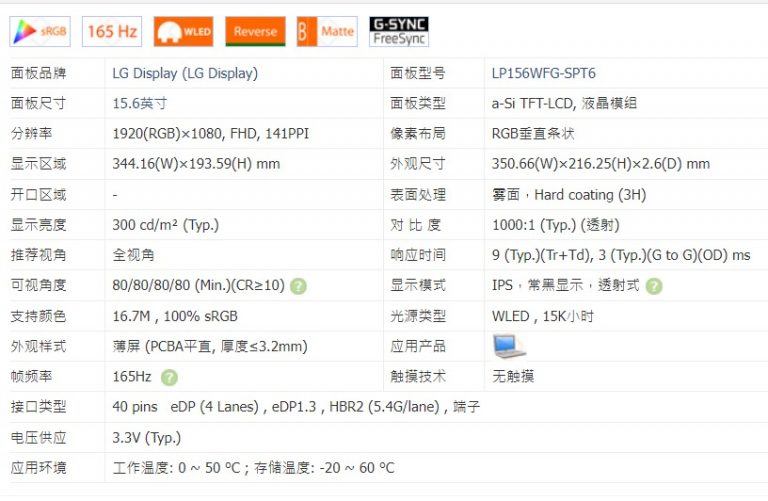The image size is (768, 501).
Task: Open help icon beside viewing angle 80/80/80/80
Action: (x=298, y=286)
